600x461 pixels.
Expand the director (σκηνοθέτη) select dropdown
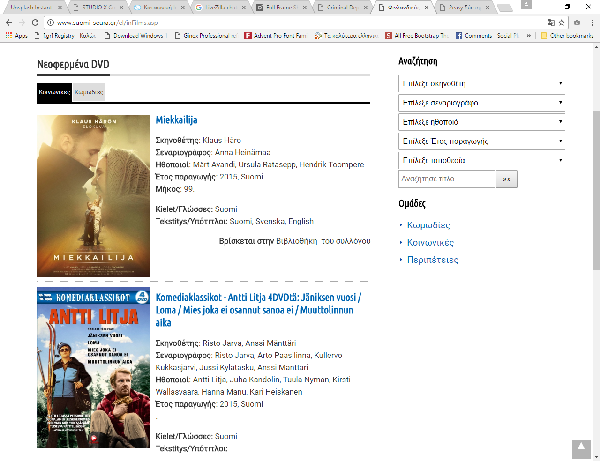tap(481, 83)
